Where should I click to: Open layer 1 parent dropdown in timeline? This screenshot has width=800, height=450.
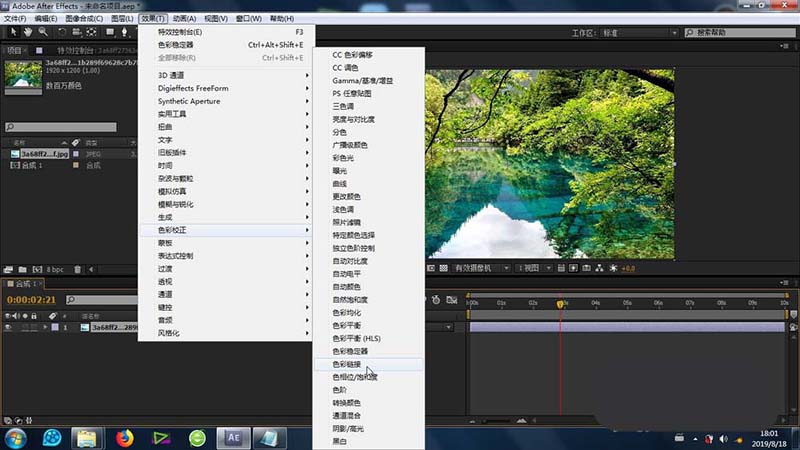pyautogui.click(x=448, y=327)
